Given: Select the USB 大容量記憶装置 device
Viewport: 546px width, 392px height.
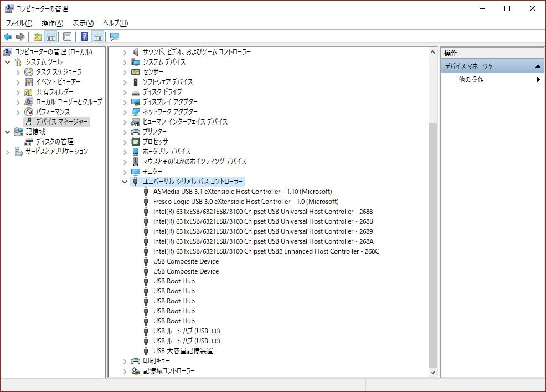Looking at the screenshot, I should 183,351.
